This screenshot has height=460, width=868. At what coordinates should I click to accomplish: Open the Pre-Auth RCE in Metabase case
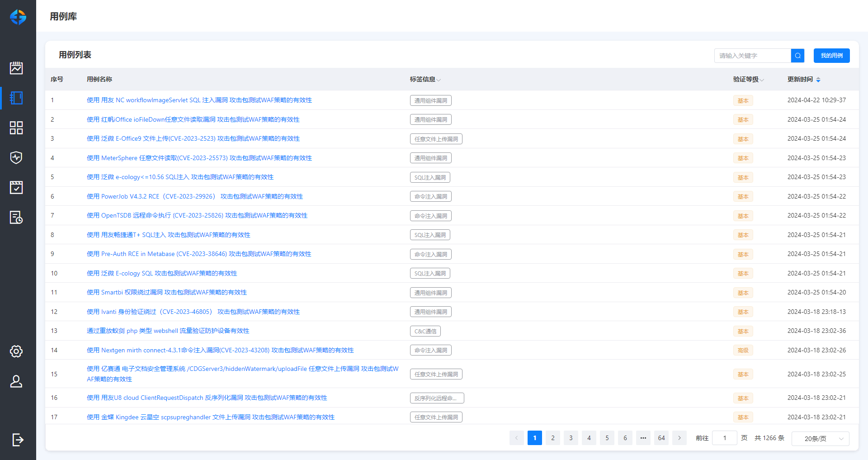[x=199, y=254]
